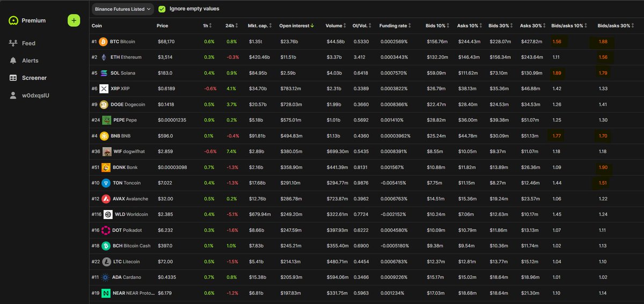Screen dimensions: 644x304
Task: Click WLD market cap $679.94m
Action: tap(260, 214)
